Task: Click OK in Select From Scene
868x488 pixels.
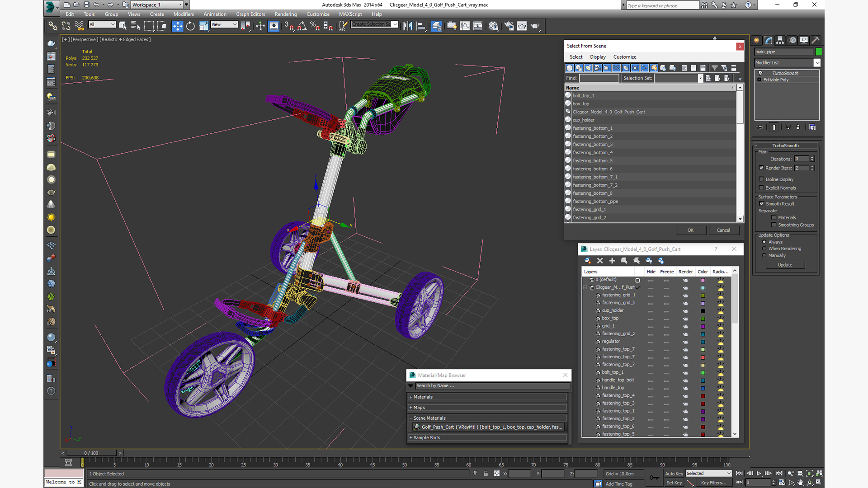Action: pos(690,230)
